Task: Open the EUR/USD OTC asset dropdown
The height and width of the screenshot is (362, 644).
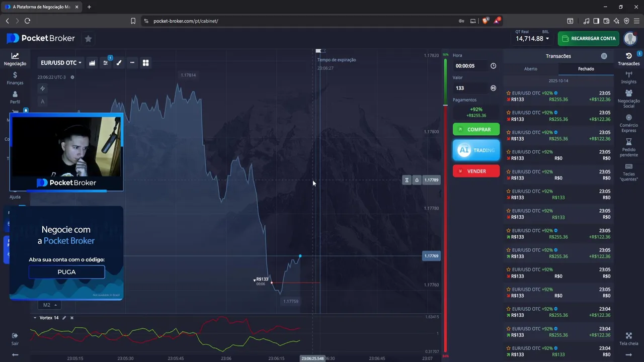Action: [x=61, y=63]
